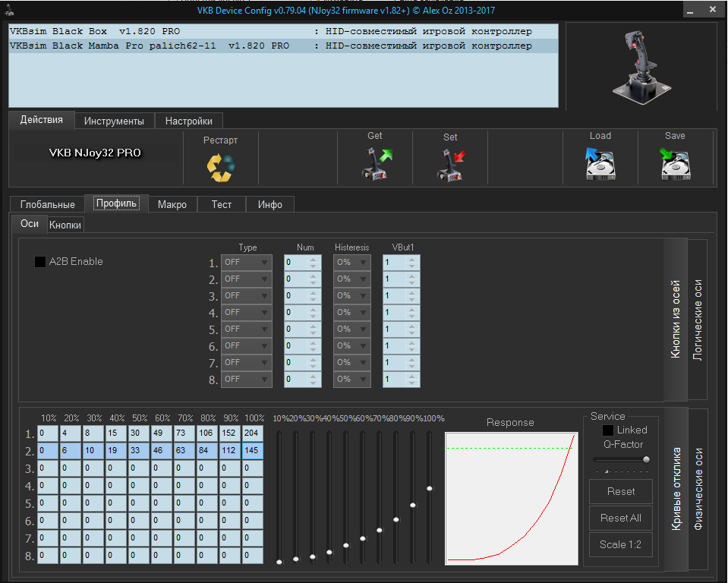The width and height of the screenshot is (728, 583).
Task: Click the Reset All button
Action: coord(621,518)
